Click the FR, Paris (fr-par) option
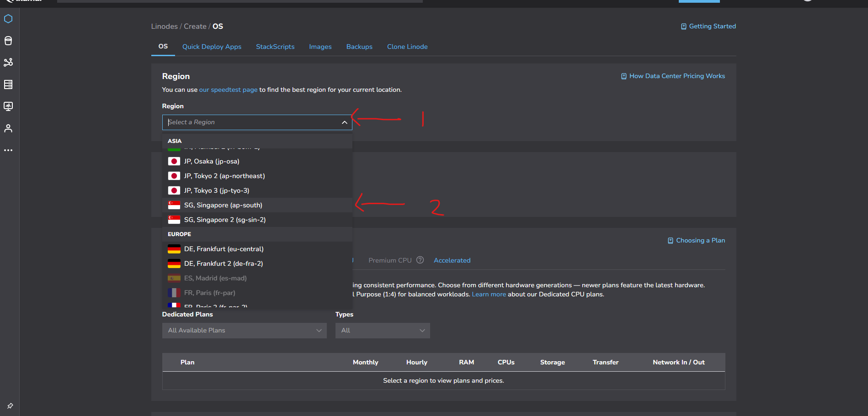The width and height of the screenshot is (868, 416). coord(257,293)
